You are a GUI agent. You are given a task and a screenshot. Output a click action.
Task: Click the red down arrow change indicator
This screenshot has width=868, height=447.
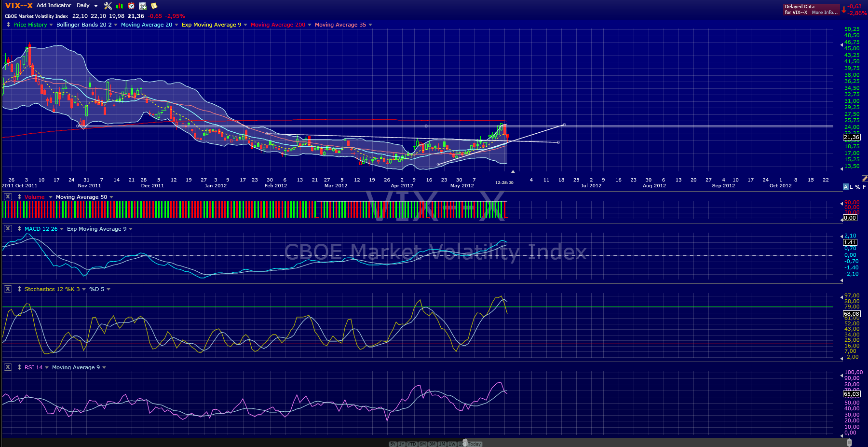click(x=844, y=10)
